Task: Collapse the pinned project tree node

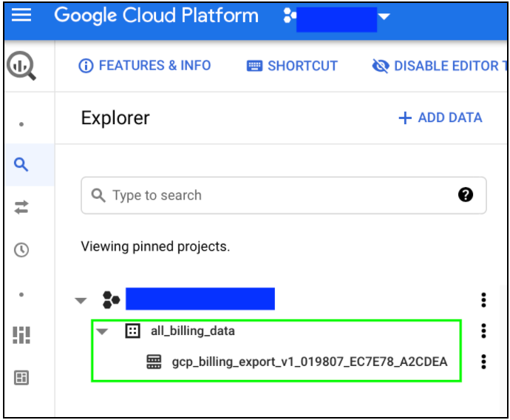Action: click(x=81, y=300)
